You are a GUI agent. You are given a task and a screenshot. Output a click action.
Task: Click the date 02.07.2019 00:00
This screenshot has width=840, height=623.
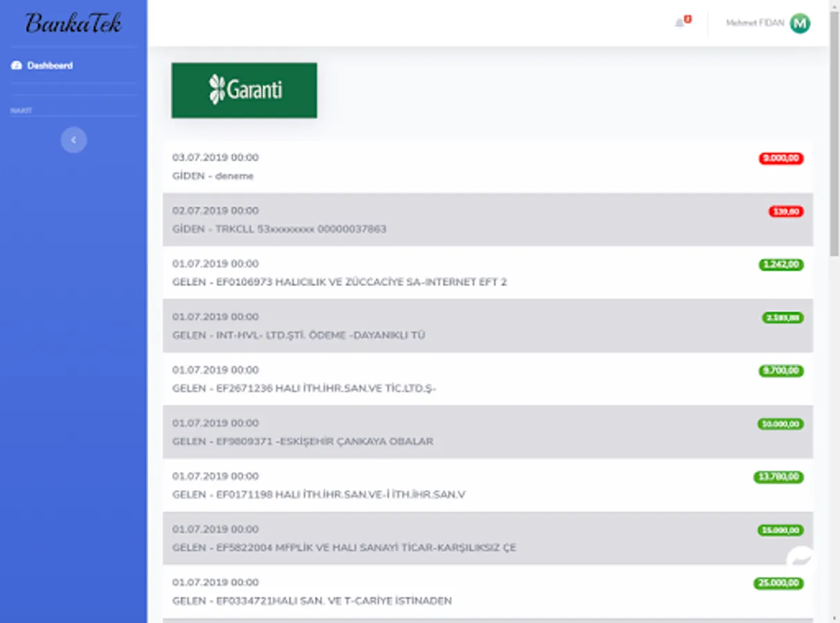tap(215, 210)
